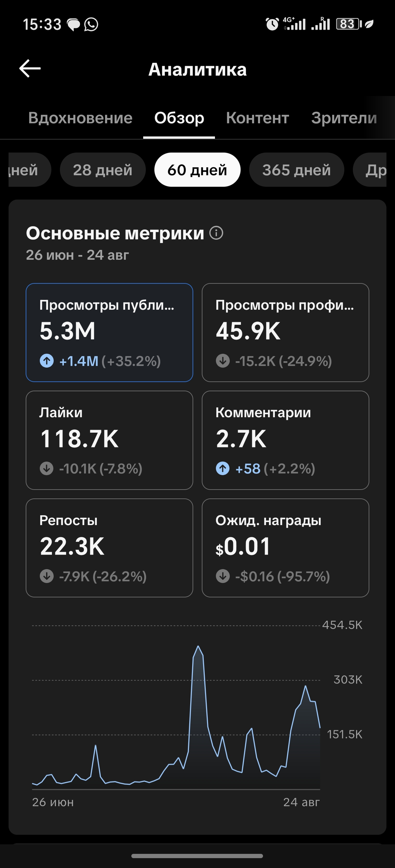Select the 365 дней period chip

[x=297, y=170]
